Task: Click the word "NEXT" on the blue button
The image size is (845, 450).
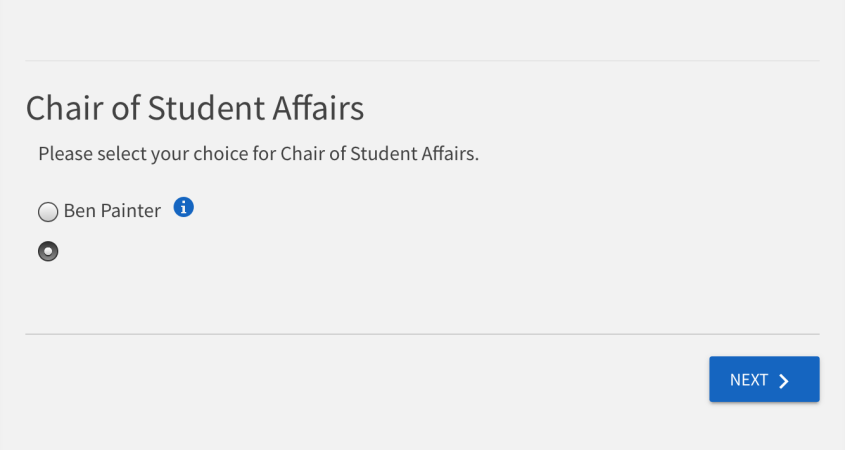Action: (x=749, y=380)
